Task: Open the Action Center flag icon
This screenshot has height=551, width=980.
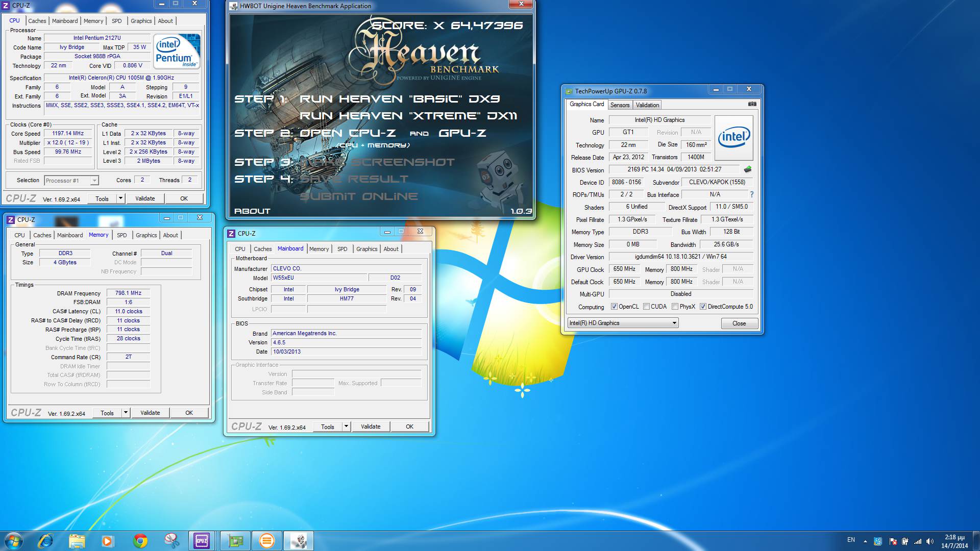Action: coord(893,541)
